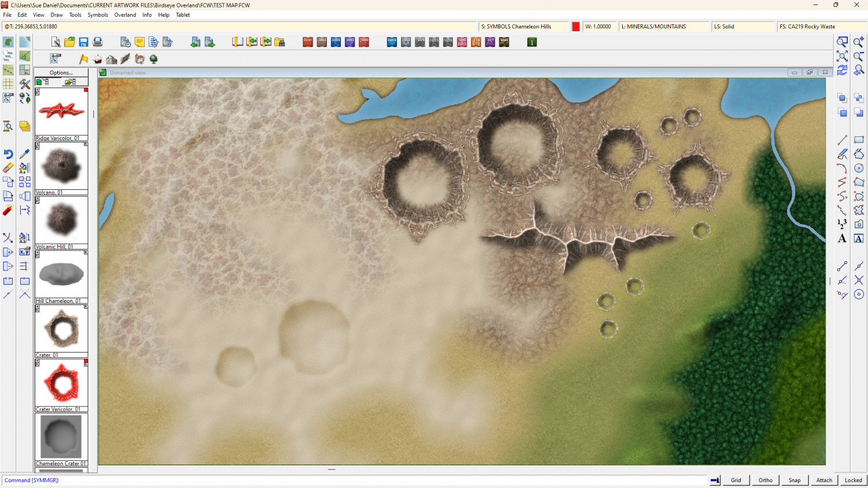The width and height of the screenshot is (868, 488).
Task: Click the red current color swatch
Action: click(576, 27)
